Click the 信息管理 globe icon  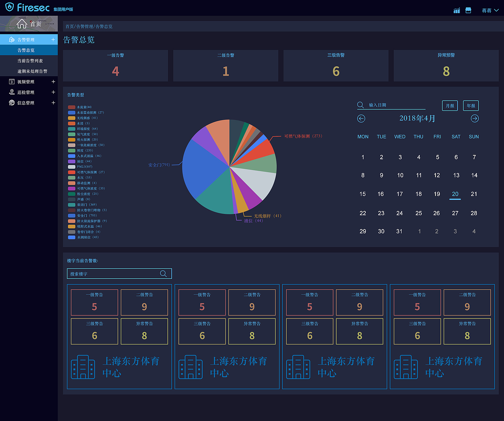coord(12,103)
